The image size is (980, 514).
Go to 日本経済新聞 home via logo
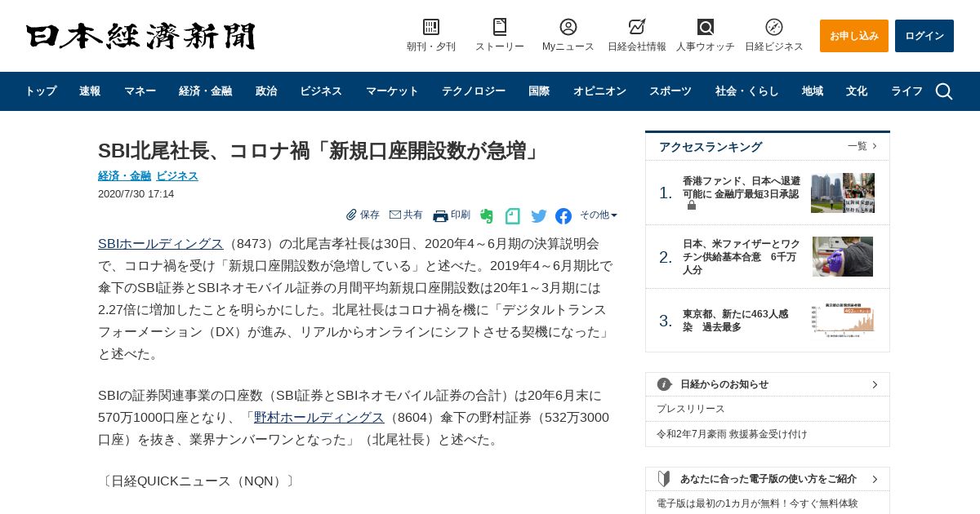pyautogui.click(x=140, y=36)
